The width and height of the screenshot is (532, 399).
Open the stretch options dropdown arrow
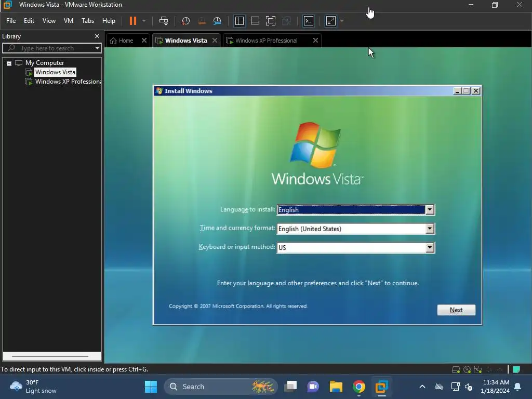tap(342, 21)
